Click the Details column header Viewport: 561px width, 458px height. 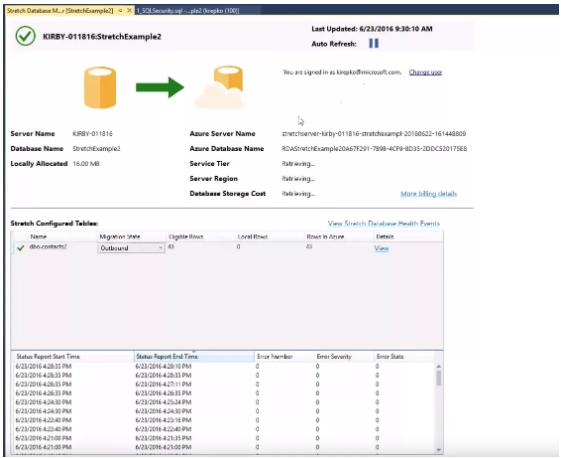pos(385,237)
